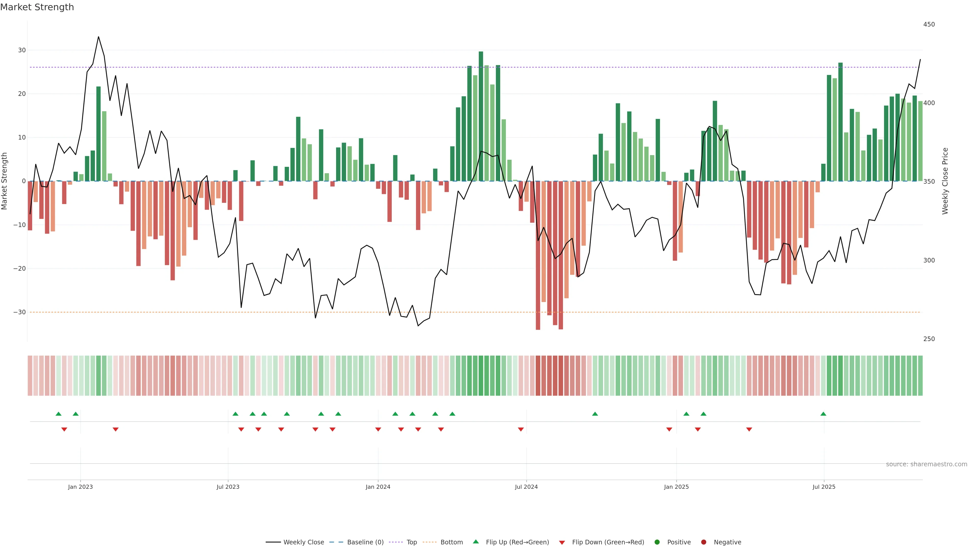Click the last dark green heatmap strip cell
The image size is (980, 551).
920,376
